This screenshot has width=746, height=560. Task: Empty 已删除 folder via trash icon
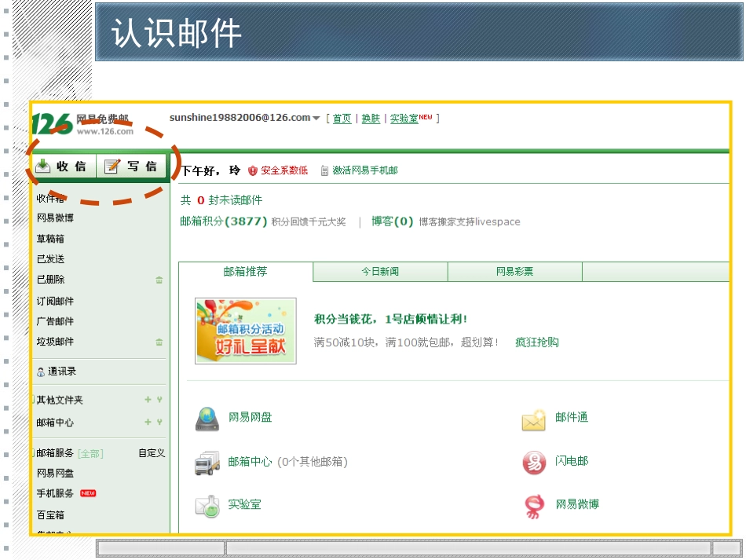pyautogui.click(x=159, y=280)
